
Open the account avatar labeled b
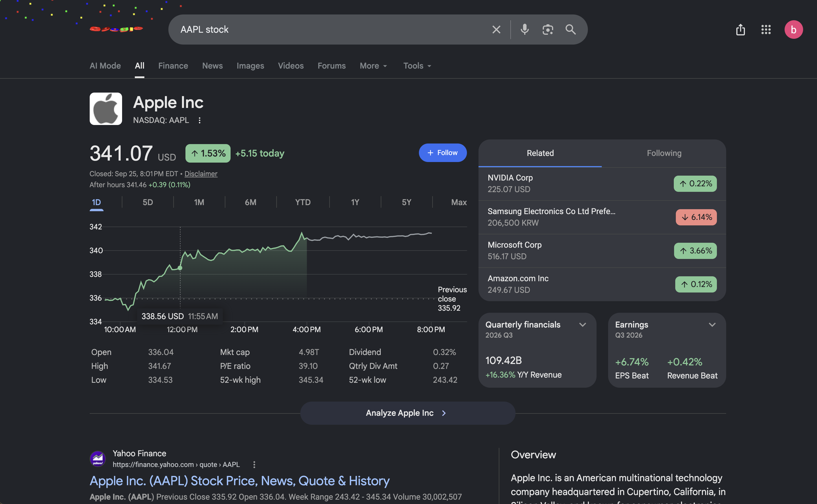point(793,30)
